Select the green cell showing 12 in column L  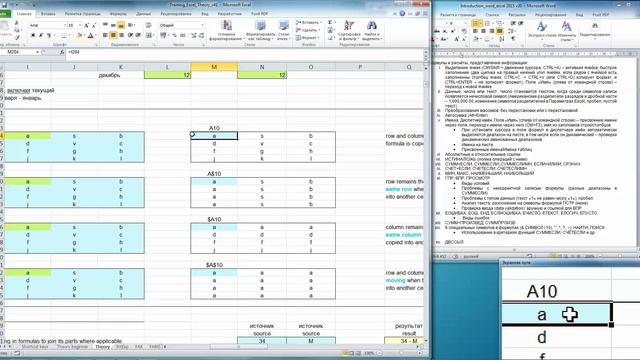(167, 75)
